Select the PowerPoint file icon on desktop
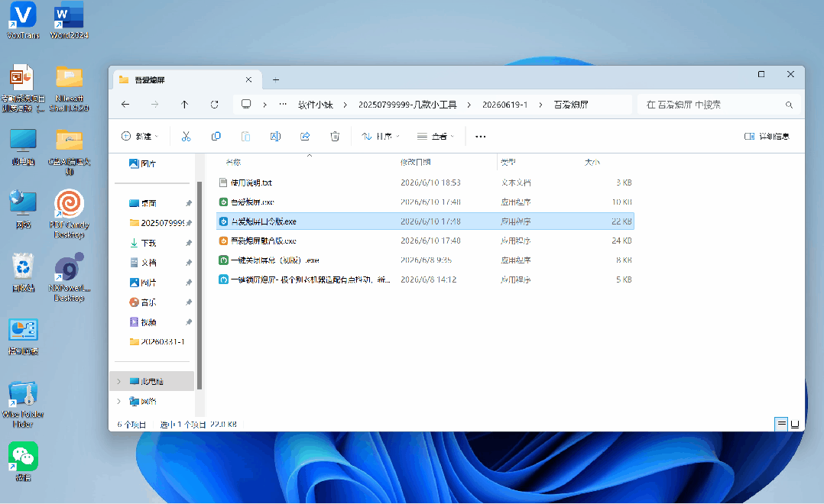Screen dimensions: 824x504 23,89
